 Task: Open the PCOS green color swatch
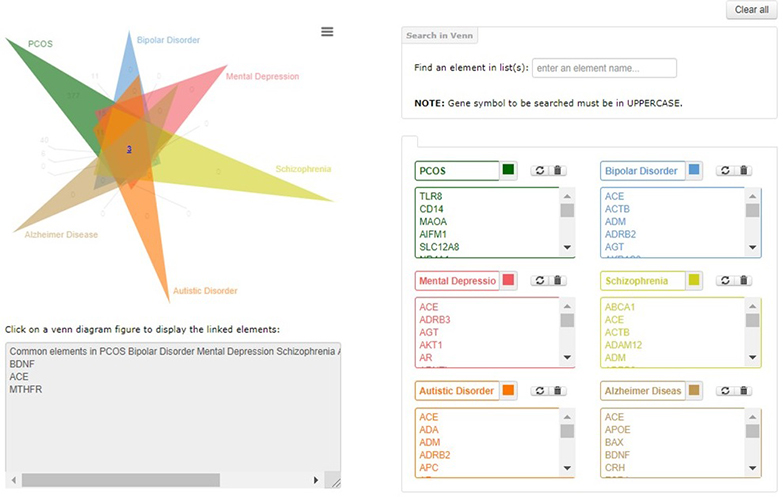(x=509, y=171)
